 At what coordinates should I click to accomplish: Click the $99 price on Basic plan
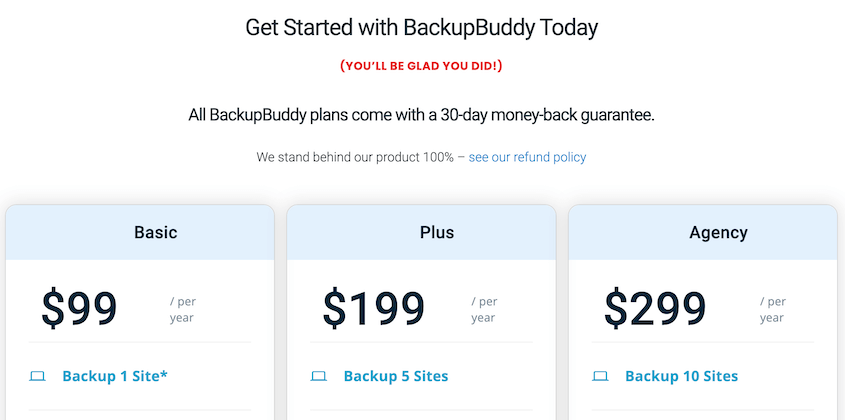[x=79, y=309]
